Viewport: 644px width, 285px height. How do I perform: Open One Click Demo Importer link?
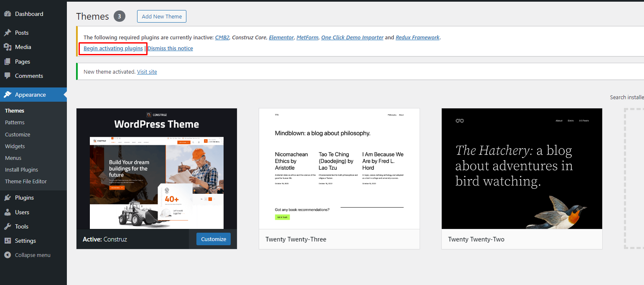(352, 37)
